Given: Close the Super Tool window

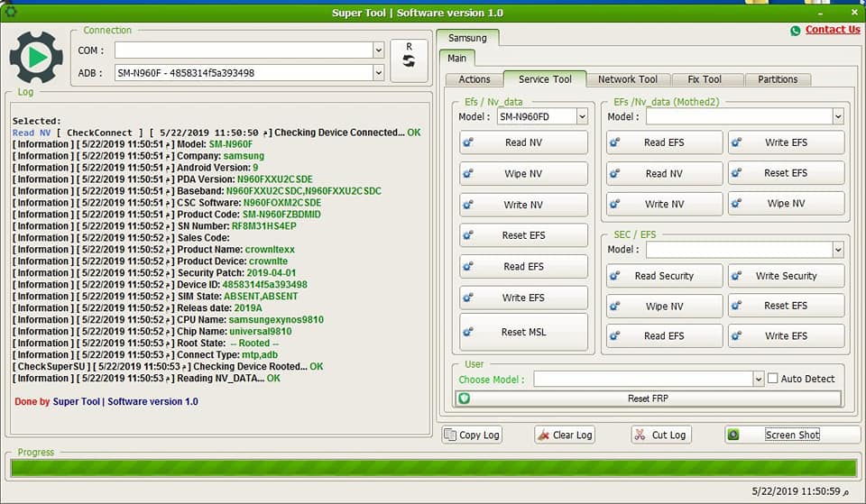Looking at the screenshot, I should pyautogui.click(x=854, y=12).
